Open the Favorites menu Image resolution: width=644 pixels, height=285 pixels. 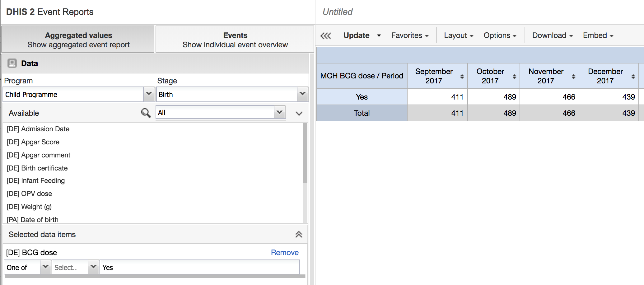409,35
